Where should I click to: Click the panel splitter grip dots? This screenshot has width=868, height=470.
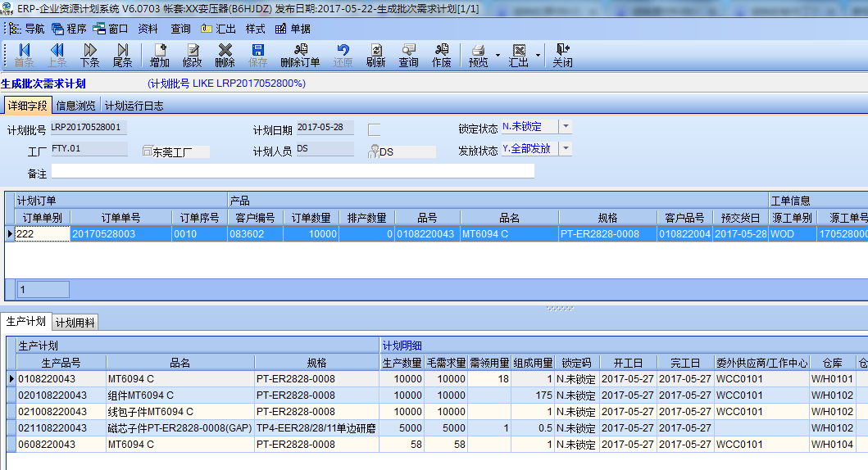[560, 309]
